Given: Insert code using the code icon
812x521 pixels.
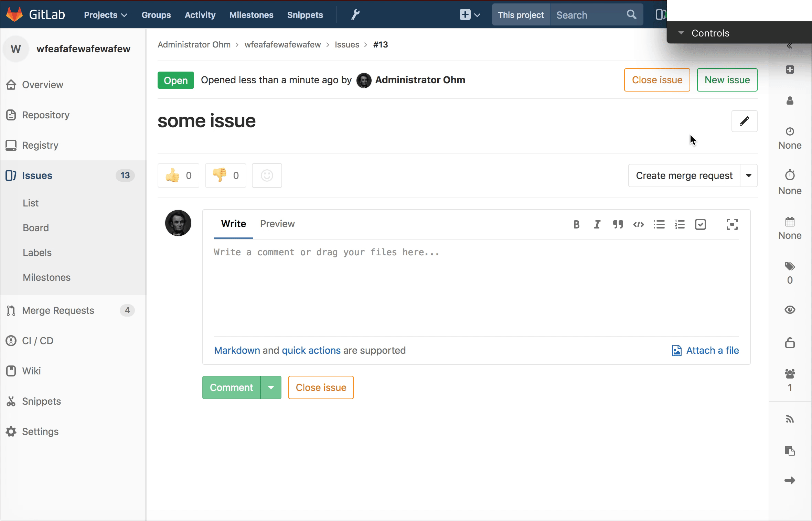Looking at the screenshot, I should point(638,225).
